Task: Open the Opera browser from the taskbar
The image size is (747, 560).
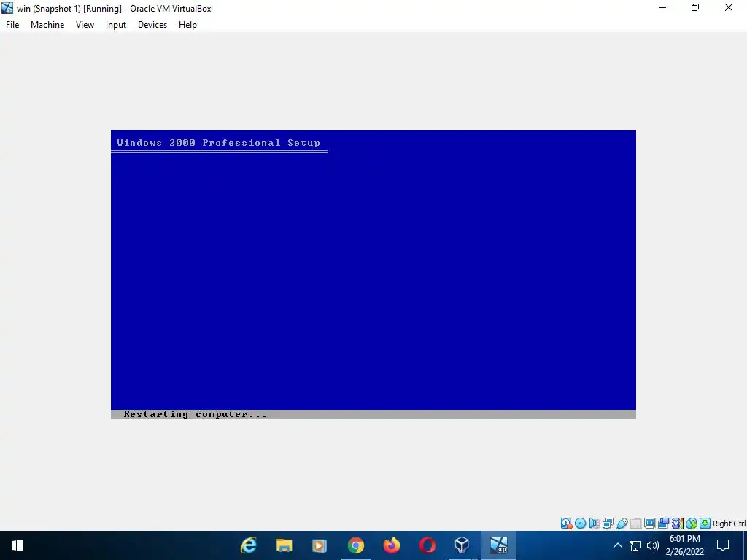Action: tap(427, 545)
